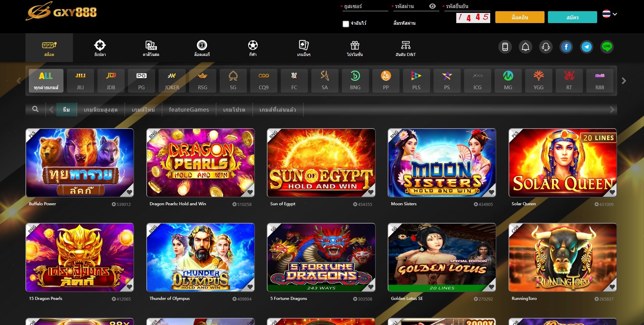Favorite Dragon Pearls with heart icon

(x=250, y=192)
